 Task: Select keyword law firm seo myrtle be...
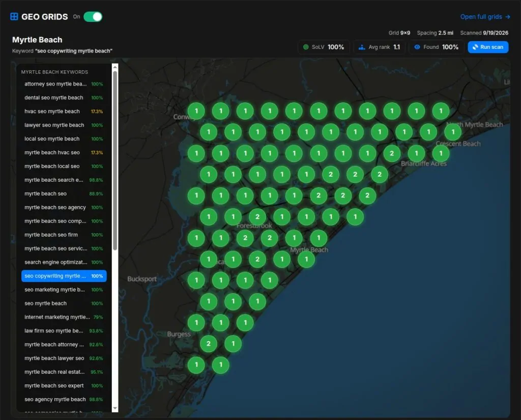coord(64,330)
